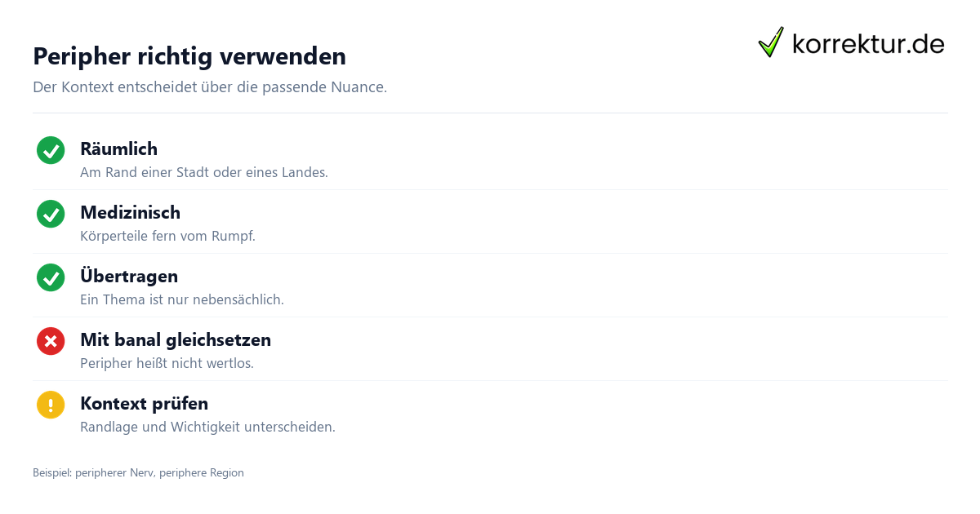Click the subtitle about Kontext and Nuance
The width and height of the screenshot is (980, 514).
click(x=210, y=86)
